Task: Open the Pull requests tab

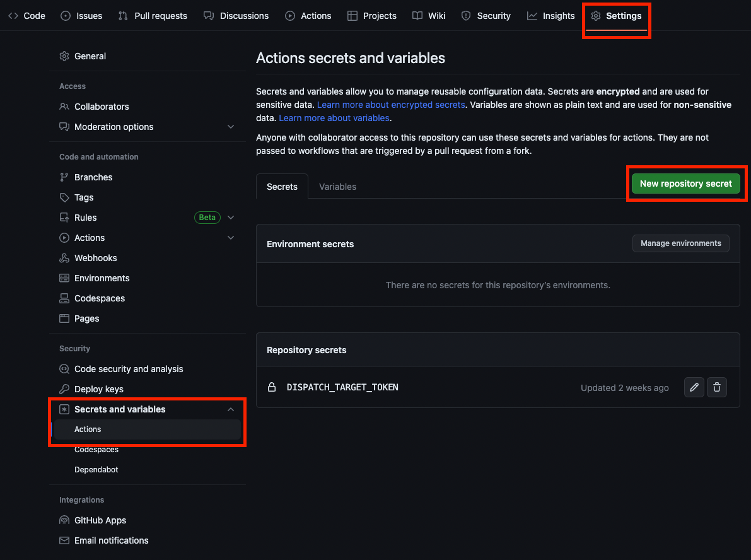Action: click(153, 16)
